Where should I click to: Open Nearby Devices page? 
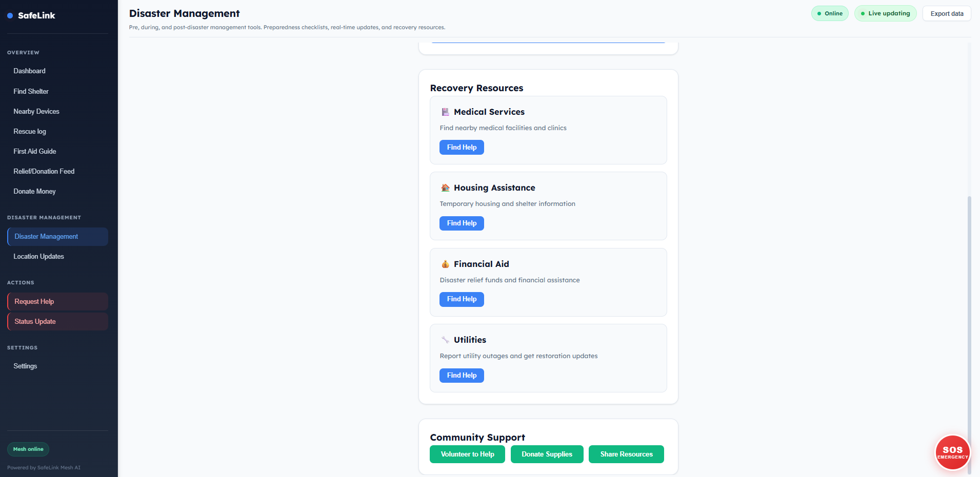click(57, 111)
